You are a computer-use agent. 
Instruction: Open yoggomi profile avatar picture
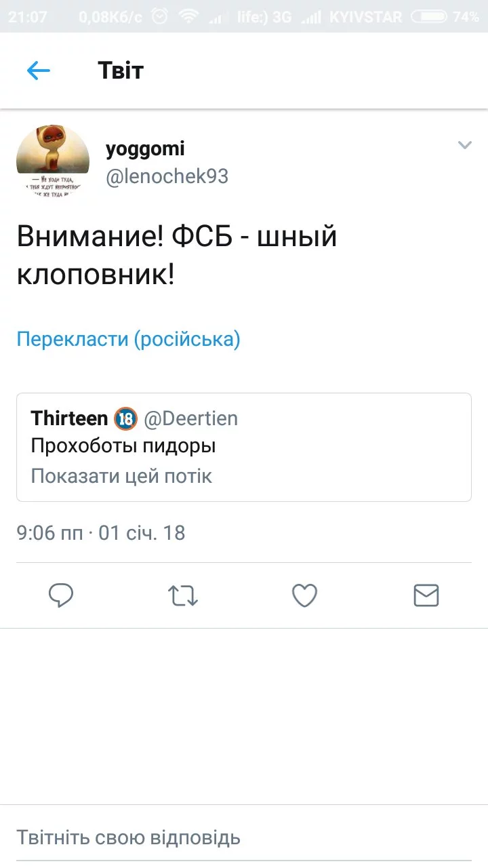pos(53,161)
